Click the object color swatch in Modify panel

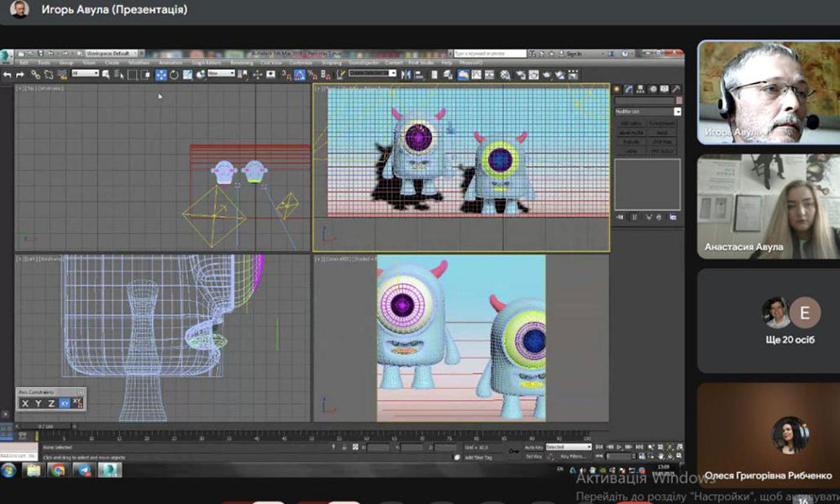click(679, 100)
